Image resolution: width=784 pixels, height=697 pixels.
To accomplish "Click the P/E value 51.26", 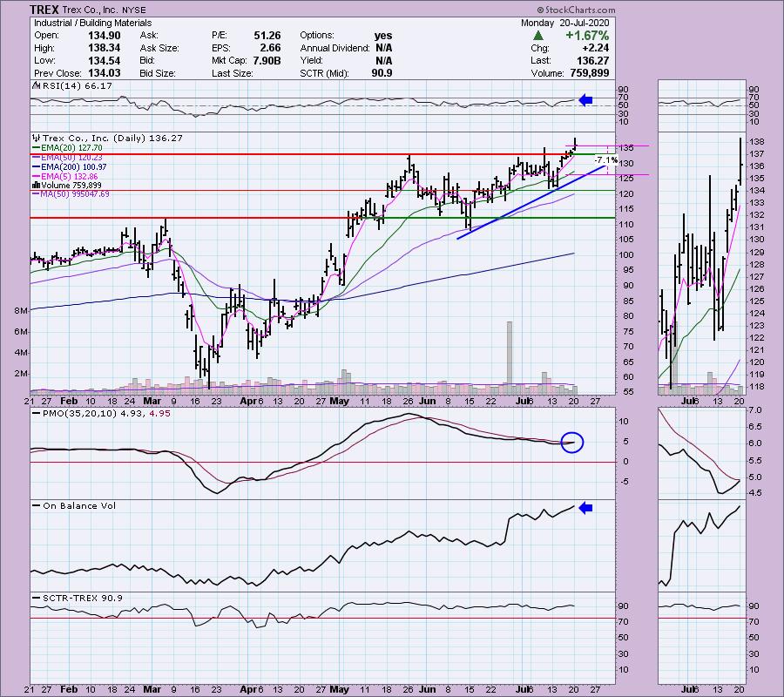I will coord(267,36).
